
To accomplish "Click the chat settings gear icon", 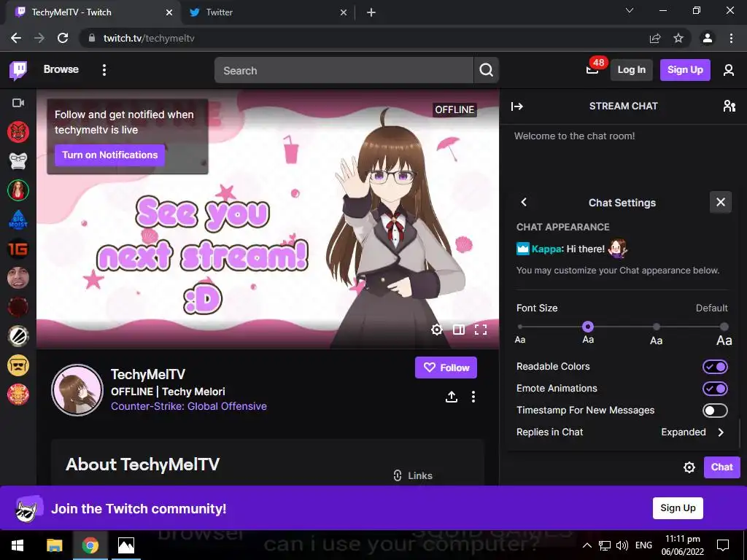I will point(689,467).
